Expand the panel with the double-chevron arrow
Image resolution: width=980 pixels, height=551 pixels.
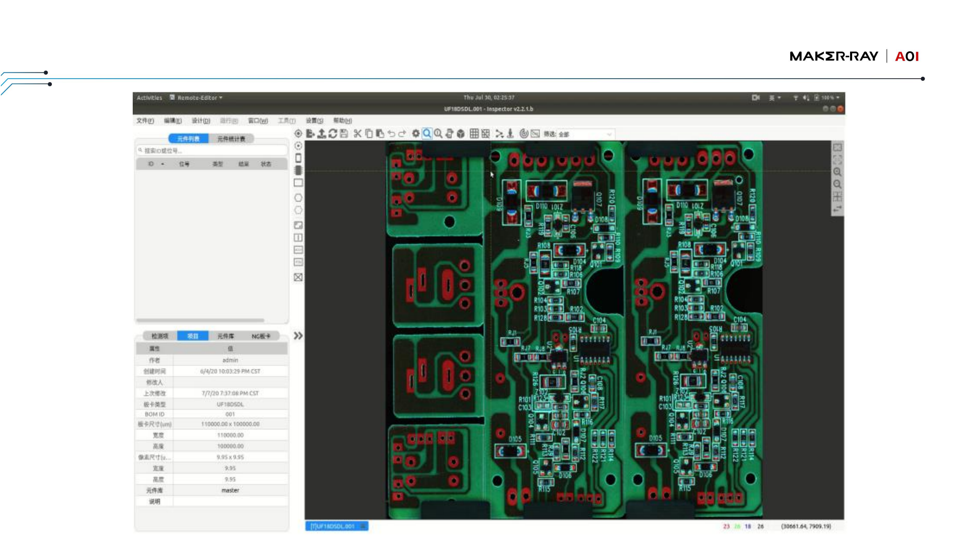click(298, 335)
